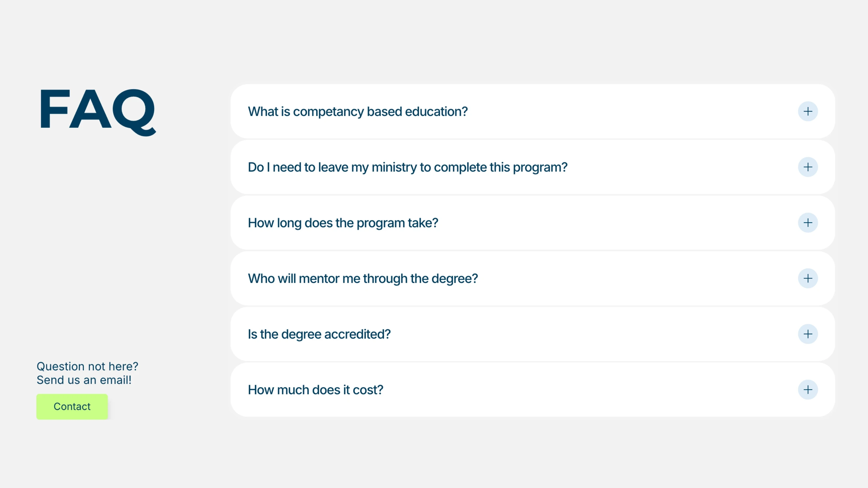The height and width of the screenshot is (488, 868).
Task: Click empty space in the cost question card
Action: pos(590,390)
